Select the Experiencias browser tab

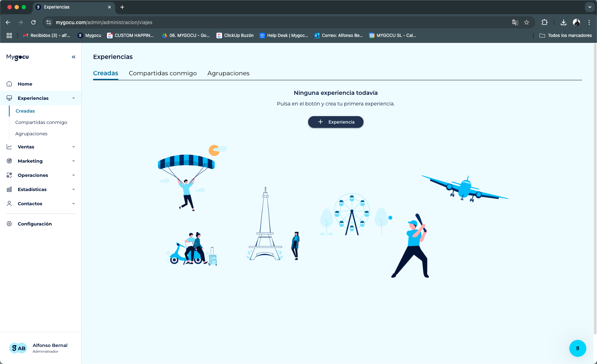pos(74,7)
